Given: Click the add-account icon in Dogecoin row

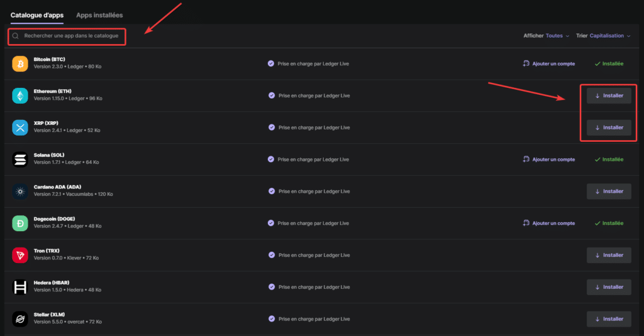Looking at the screenshot, I should point(526,223).
